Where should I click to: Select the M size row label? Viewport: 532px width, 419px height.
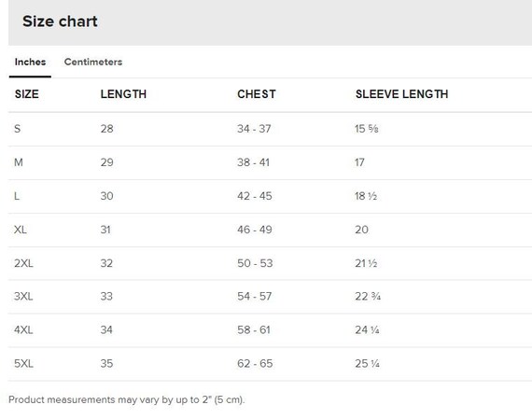[x=19, y=162]
